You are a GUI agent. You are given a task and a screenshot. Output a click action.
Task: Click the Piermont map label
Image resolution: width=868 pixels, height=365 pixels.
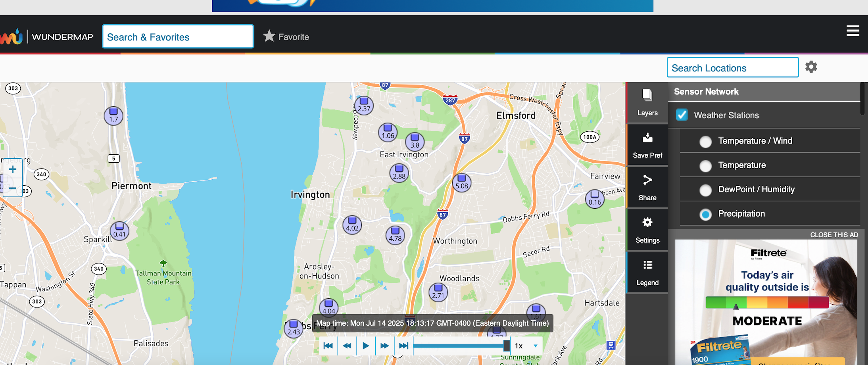point(131,186)
